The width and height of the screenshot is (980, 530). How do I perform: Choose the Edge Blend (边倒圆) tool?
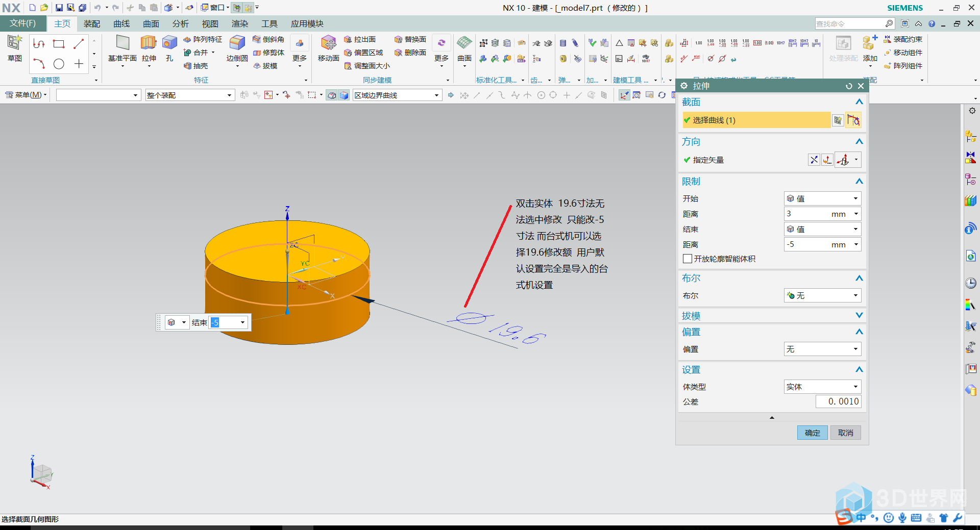click(237, 48)
